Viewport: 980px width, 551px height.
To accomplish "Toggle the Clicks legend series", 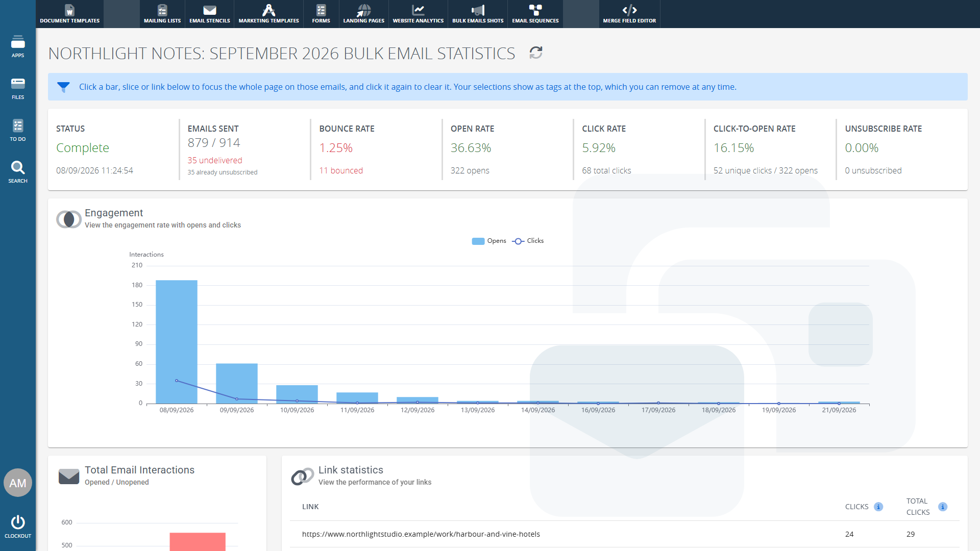I will tap(528, 241).
